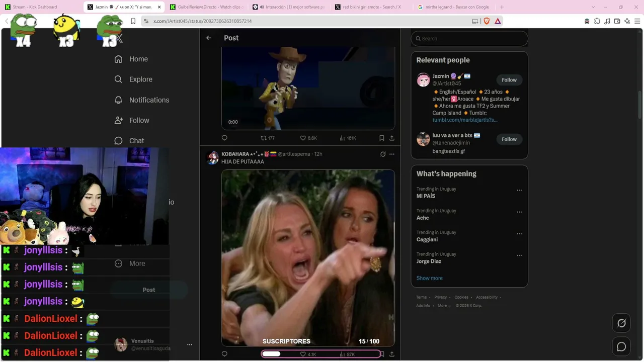
Task: Open the floating Grok button
Action: (x=621, y=323)
